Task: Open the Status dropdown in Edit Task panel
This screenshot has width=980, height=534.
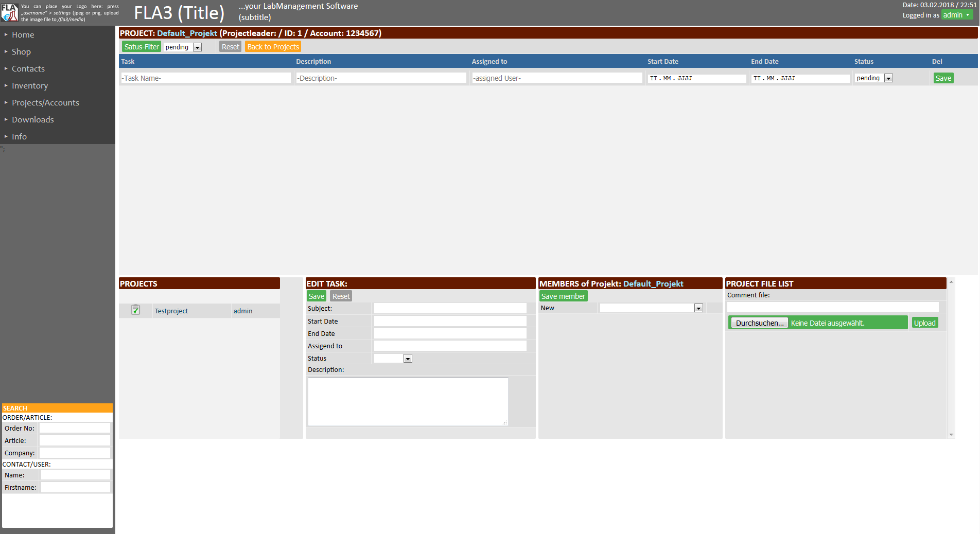Action: tap(408, 358)
